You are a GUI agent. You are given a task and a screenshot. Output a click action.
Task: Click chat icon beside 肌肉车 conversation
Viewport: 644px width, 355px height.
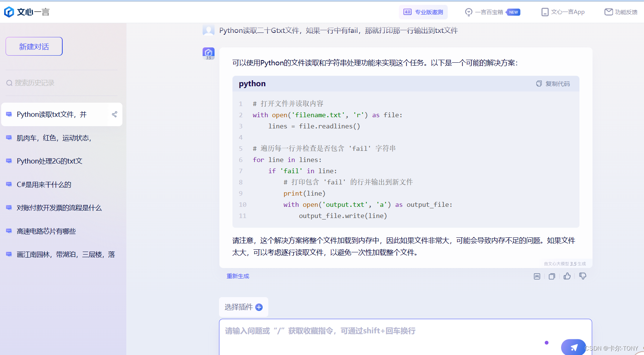click(x=9, y=138)
